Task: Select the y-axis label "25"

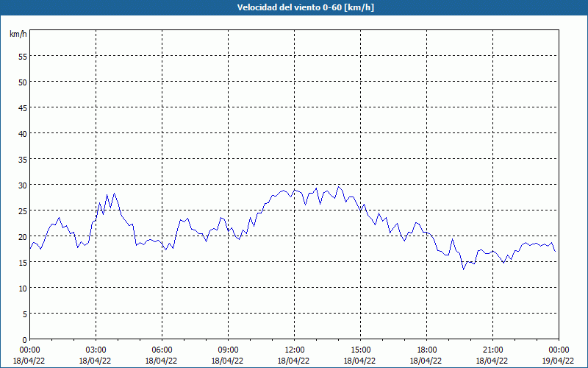Action: pyautogui.click(x=23, y=210)
